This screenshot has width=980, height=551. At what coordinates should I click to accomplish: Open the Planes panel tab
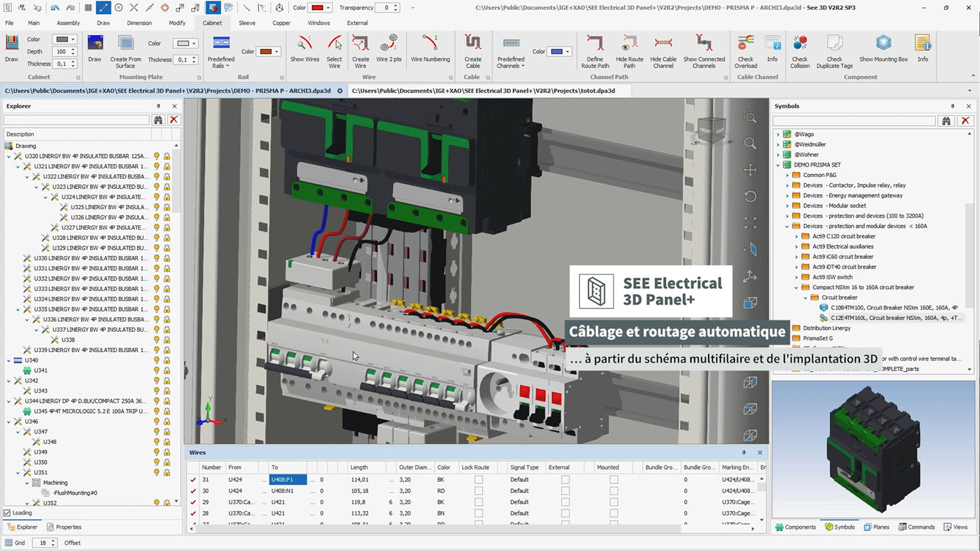tap(876, 527)
